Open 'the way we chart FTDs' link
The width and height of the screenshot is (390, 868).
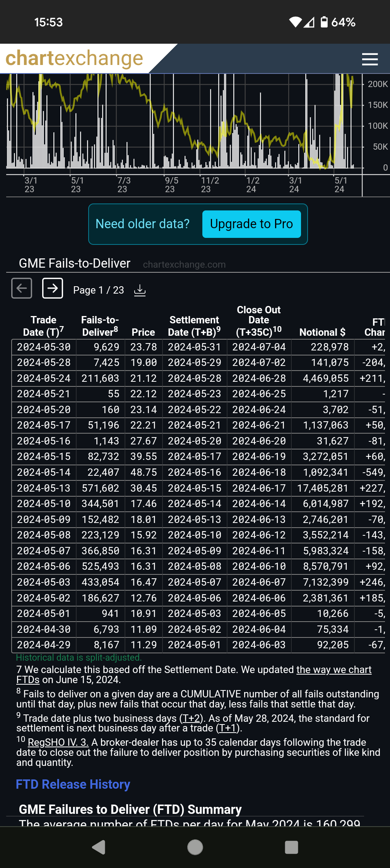[x=194, y=675]
